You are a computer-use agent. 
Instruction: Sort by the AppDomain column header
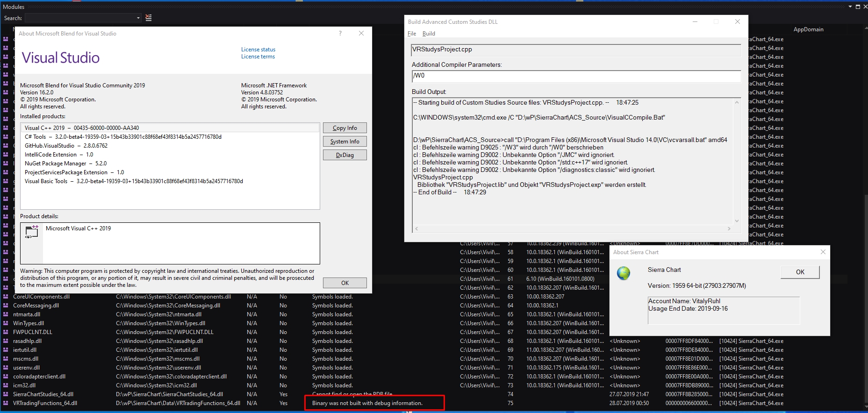[808, 29]
